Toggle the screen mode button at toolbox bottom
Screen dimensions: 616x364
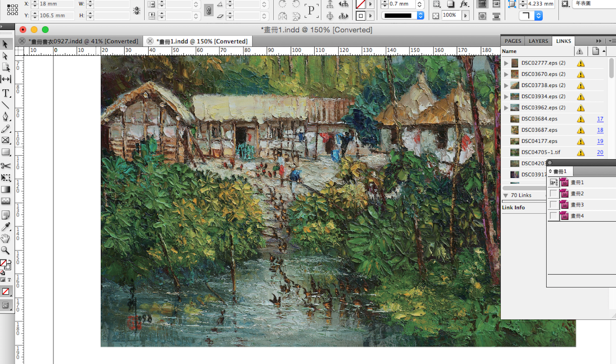(6, 305)
